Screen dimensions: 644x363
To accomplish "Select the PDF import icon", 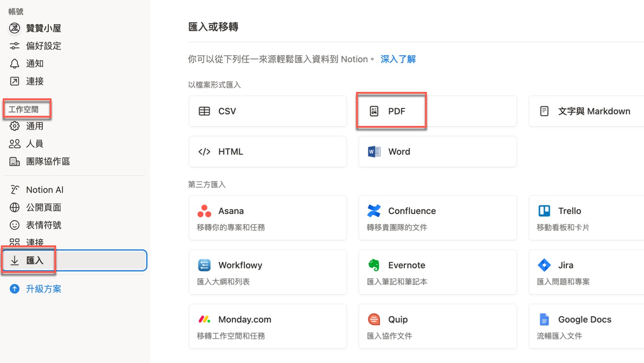I will (374, 111).
